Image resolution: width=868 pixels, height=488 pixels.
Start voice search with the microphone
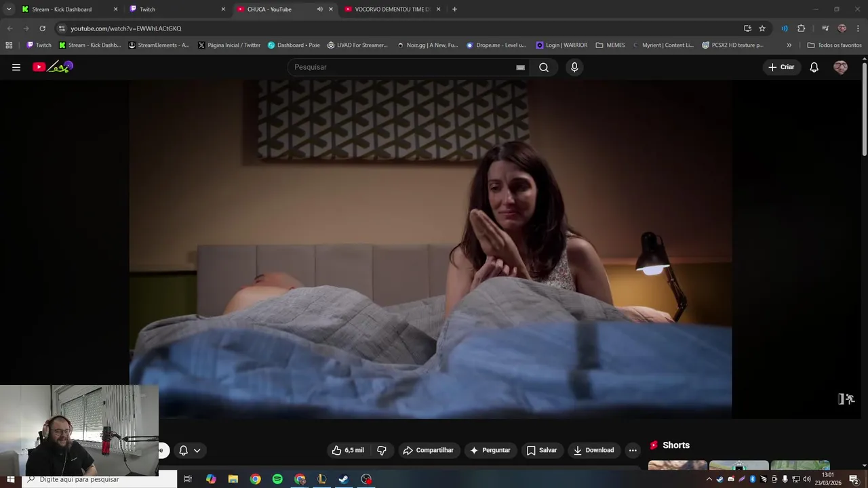pyautogui.click(x=574, y=67)
